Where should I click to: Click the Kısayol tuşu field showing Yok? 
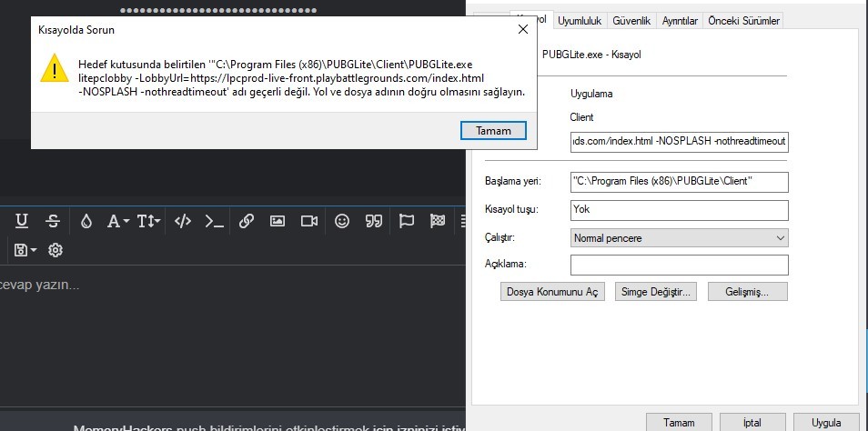[x=680, y=210]
